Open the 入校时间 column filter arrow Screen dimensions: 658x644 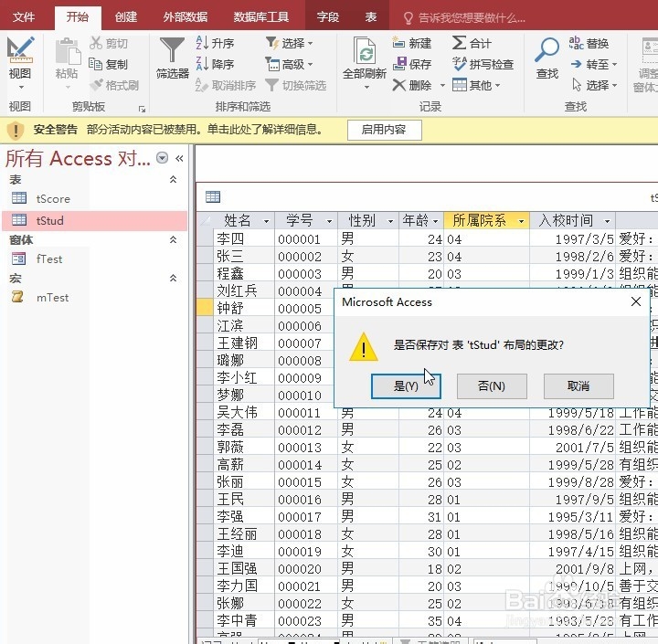tap(607, 221)
